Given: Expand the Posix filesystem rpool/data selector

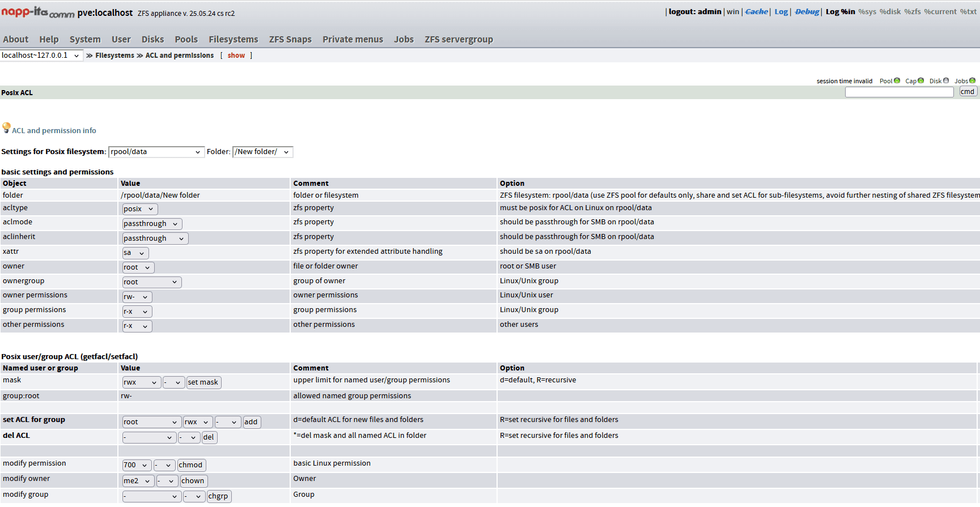Looking at the screenshot, I should click(x=156, y=152).
